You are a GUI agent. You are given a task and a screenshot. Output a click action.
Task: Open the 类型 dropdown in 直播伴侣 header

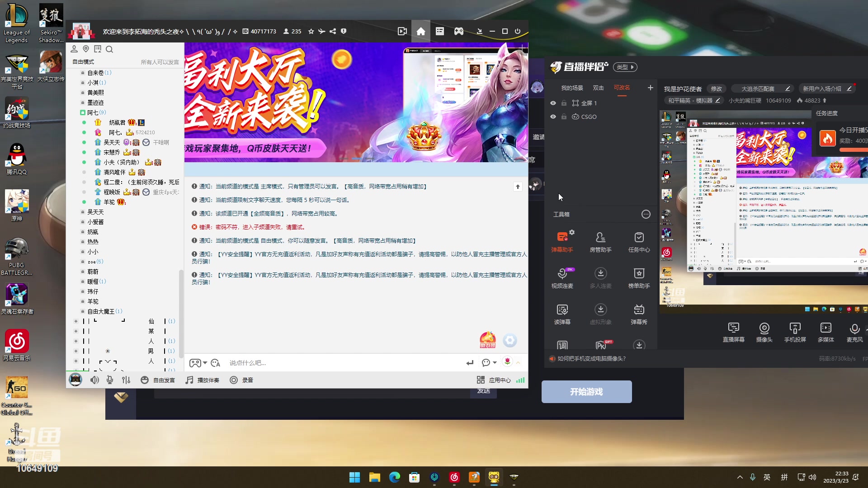coord(625,67)
